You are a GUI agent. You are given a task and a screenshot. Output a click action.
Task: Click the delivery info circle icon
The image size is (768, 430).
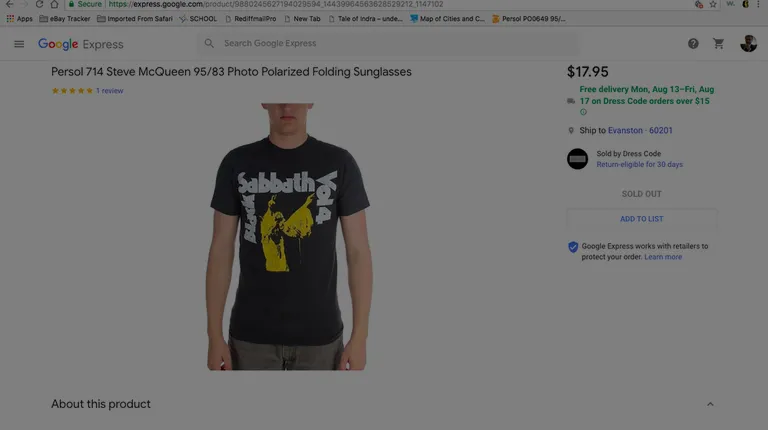583,112
